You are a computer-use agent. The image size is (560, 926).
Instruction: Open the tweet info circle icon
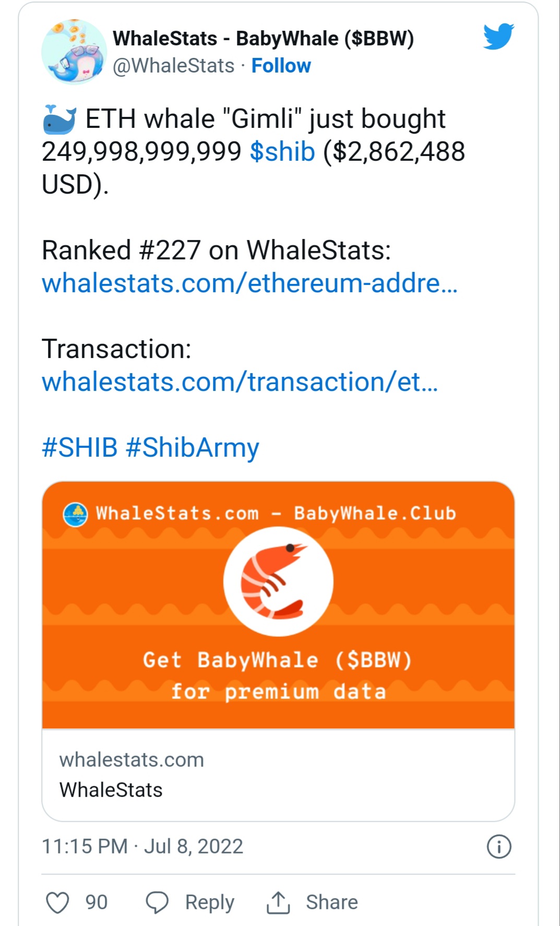[x=499, y=846]
